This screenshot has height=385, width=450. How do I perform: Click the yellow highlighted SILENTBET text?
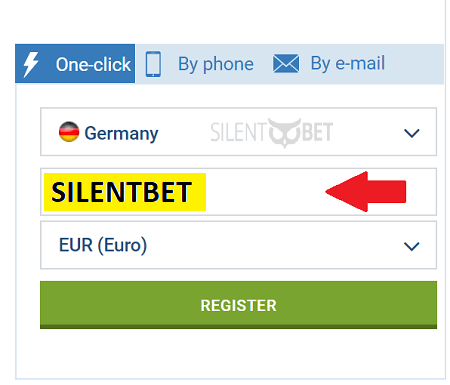click(125, 192)
